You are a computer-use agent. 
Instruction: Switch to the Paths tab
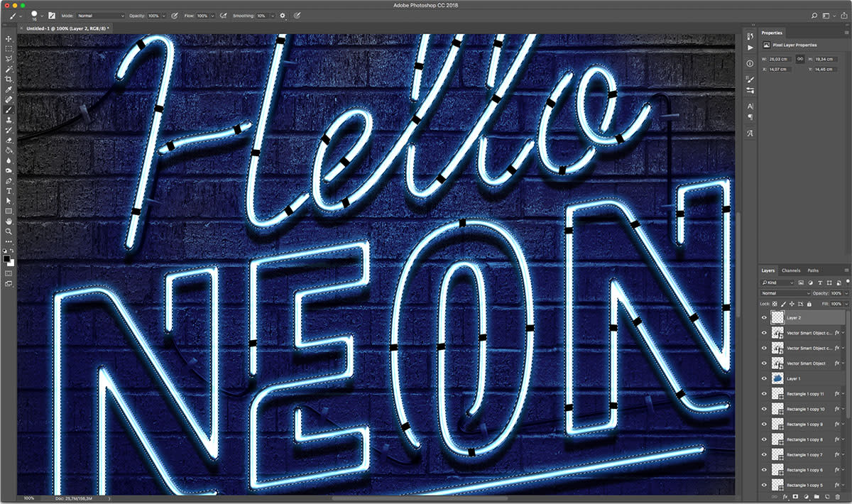tap(813, 270)
